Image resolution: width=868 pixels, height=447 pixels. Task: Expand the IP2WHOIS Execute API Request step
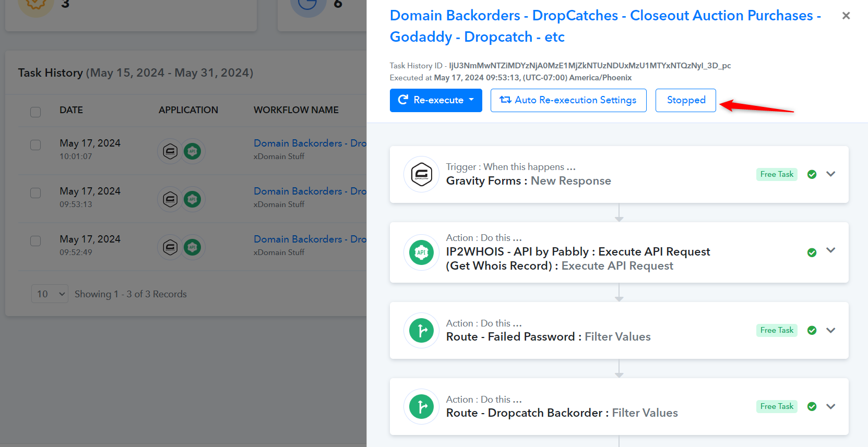click(x=831, y=250)
